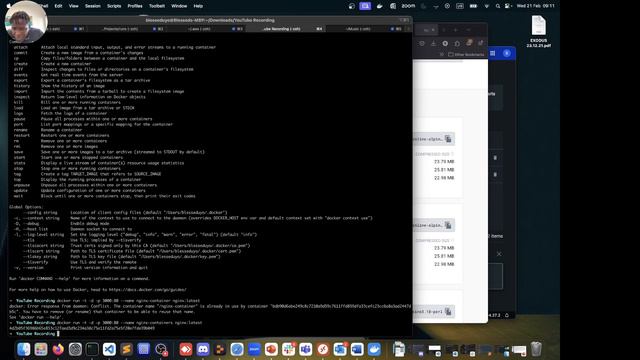Open Finder from the dock
The image size is (640, 360).
click(24, 349)
